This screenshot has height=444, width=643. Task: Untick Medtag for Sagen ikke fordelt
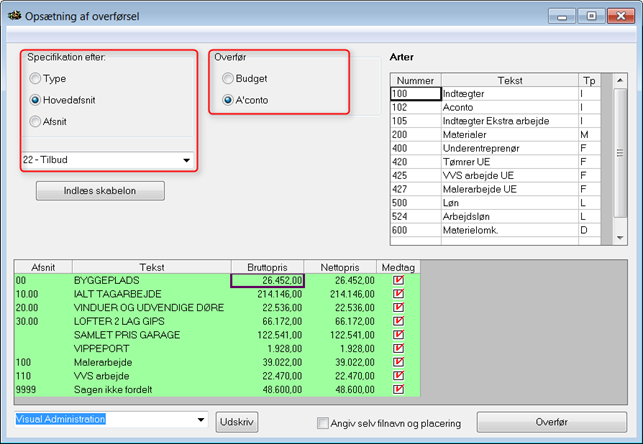coord(398,389)
